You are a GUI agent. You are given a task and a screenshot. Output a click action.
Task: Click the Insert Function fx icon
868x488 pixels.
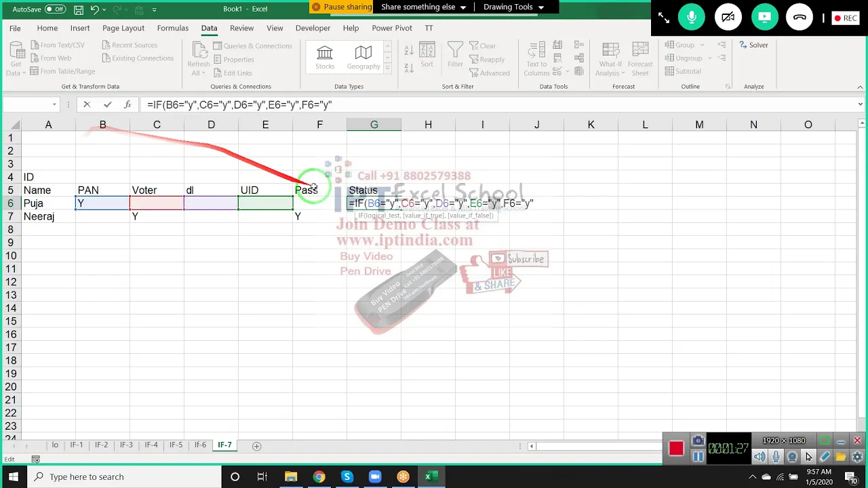point(127,104)
